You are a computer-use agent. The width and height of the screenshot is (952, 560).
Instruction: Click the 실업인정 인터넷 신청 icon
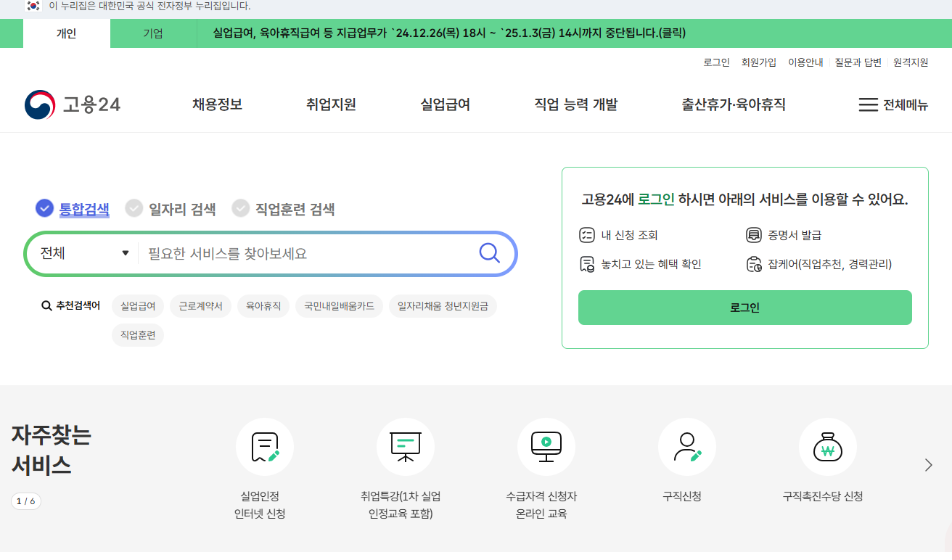point(265,446)
